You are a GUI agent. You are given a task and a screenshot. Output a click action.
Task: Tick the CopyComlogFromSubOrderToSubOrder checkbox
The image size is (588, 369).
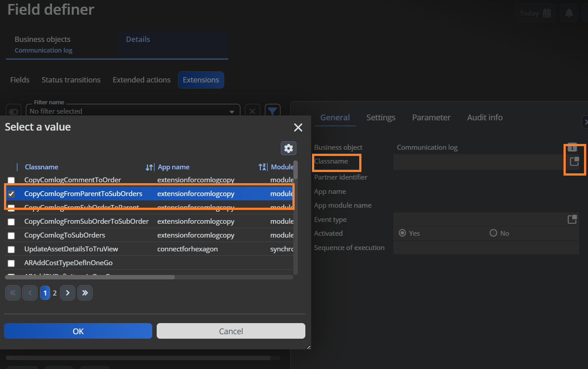[x=11, y=222]
